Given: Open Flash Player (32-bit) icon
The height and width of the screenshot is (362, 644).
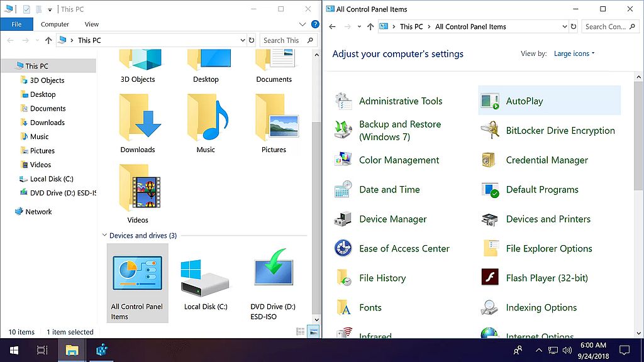Looking at the screenshot, I should coord(489,278).
